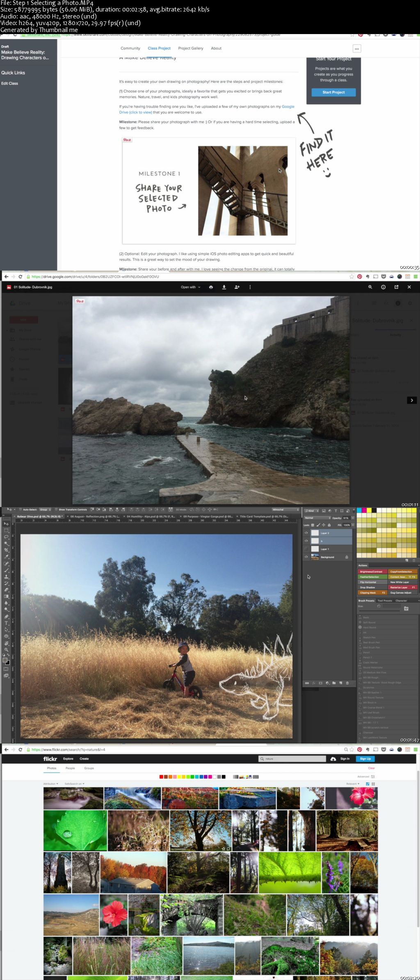Pick cyan swatch in Photoshop Swatches panel
The image size is (420, 980).
[359, 510]
